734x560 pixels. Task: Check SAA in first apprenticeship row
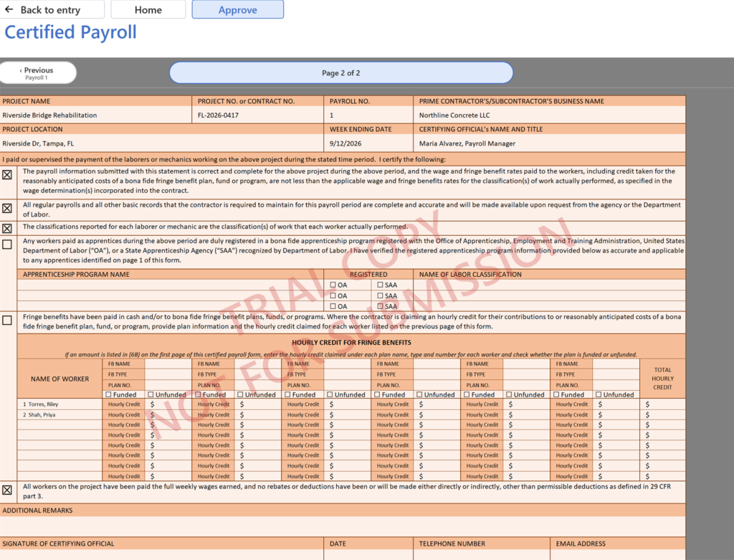(x=380, y=285)
